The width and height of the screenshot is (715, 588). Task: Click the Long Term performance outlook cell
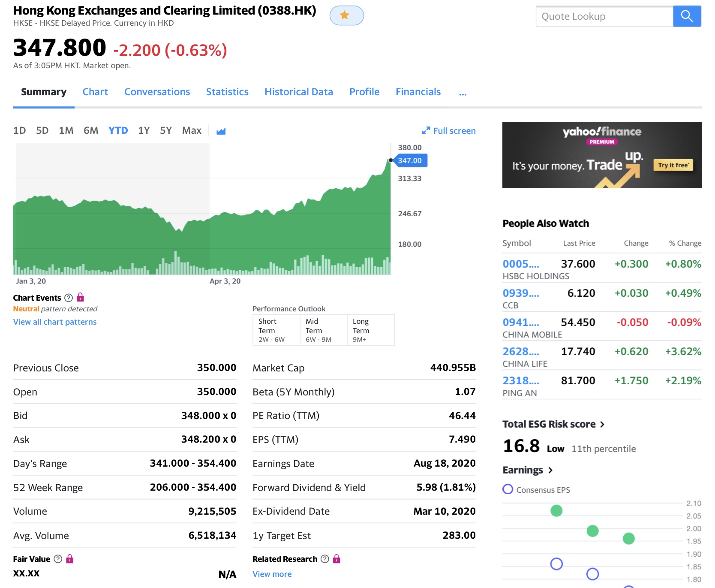pos(371,330)
